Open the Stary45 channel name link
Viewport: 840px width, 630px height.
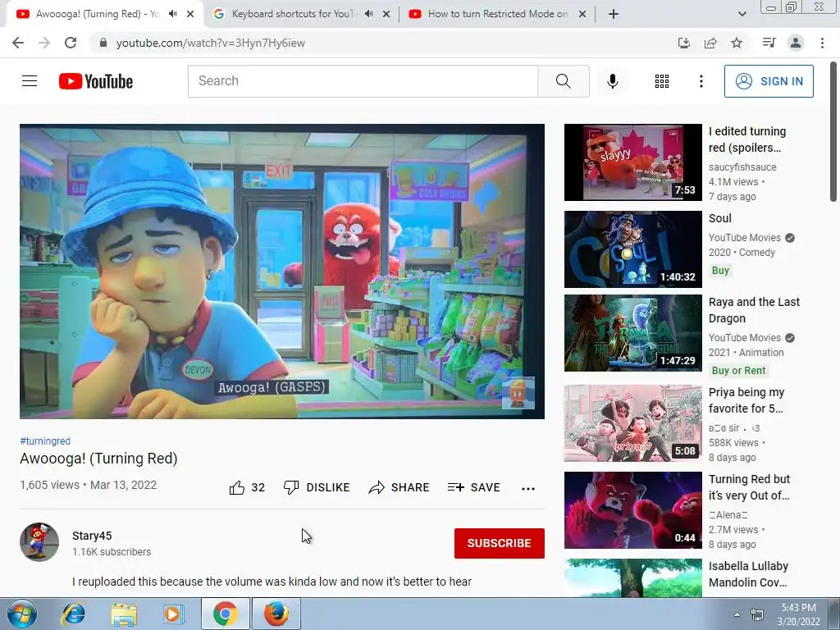[x=92, y=536]
